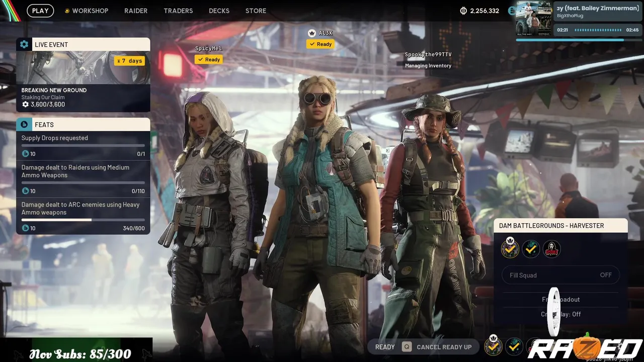Click the coin currency icon

[x=464, y=11]
